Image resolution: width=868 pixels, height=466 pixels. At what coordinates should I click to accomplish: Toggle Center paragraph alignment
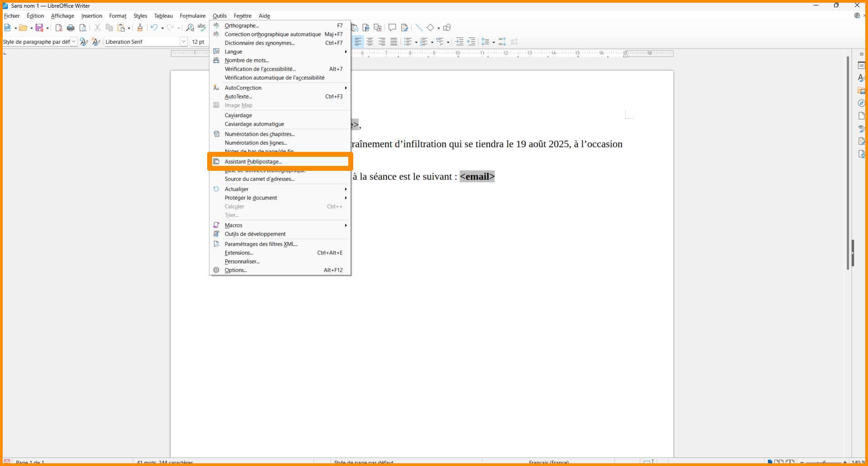click(x=370, y=42)
